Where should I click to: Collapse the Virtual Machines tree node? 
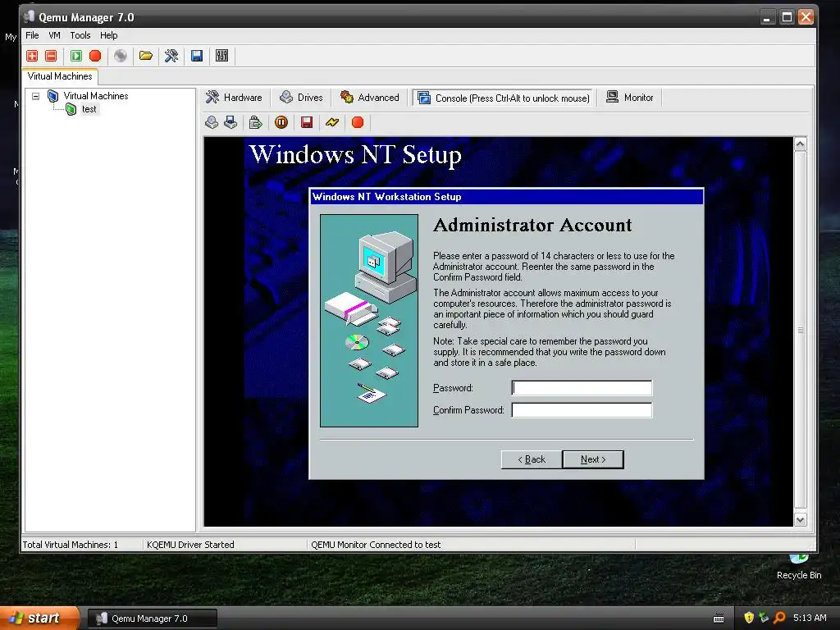click(36, 97)
